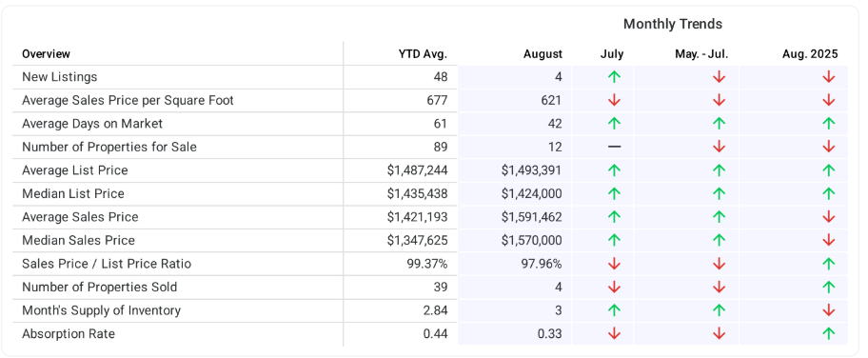This screenshot has width=868, height=358.
Task: Click Number of Properties Sold July down arrow
Action: point(613,287)
